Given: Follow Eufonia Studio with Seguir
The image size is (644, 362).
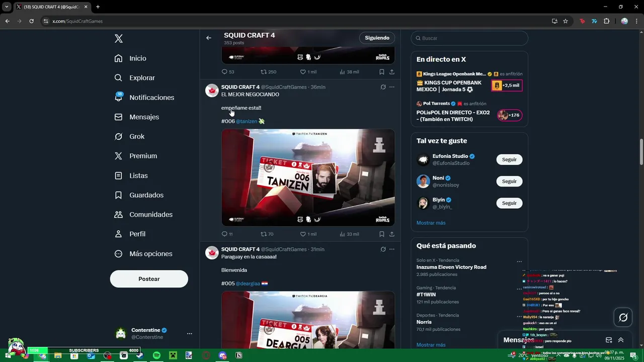Looking at the screenshot, I should [509, 159].
